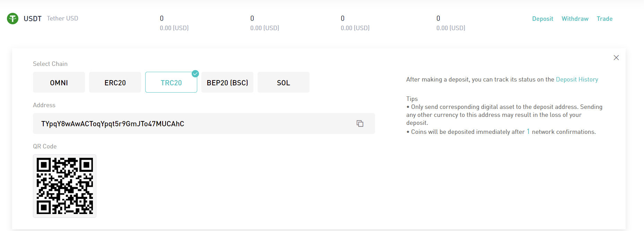Click the last 0.00 (USD) balance value
644x231 pixels.
451,28
